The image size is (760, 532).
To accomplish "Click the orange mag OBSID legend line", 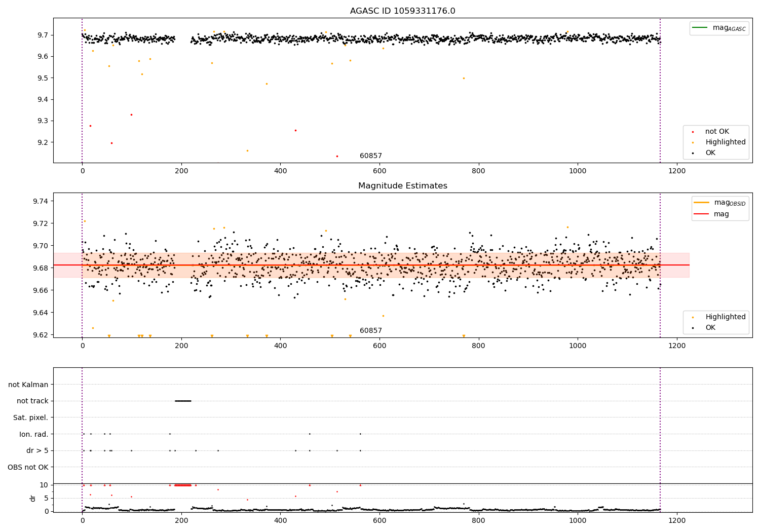I will (x=702, y=203).
